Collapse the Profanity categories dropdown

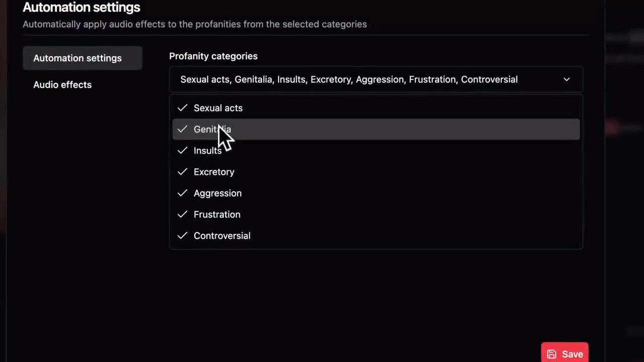[x=376, y=79]
